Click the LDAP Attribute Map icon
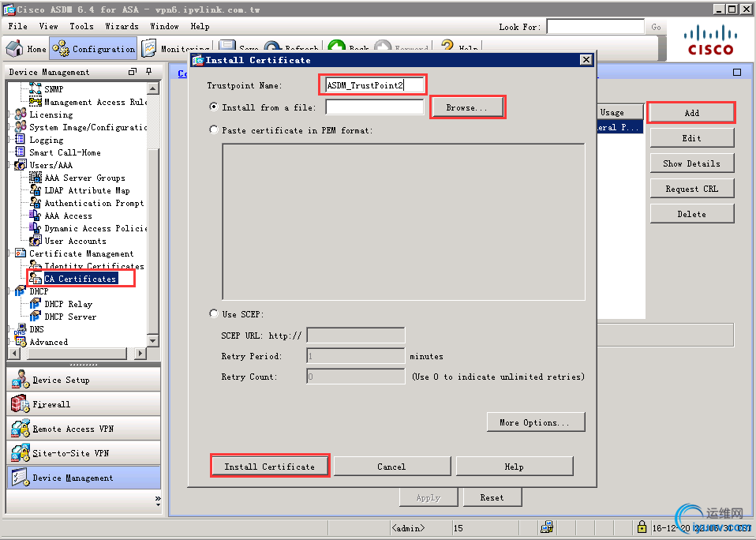The height and width of the screenshot is (540, 756). [x=36, y=190]
